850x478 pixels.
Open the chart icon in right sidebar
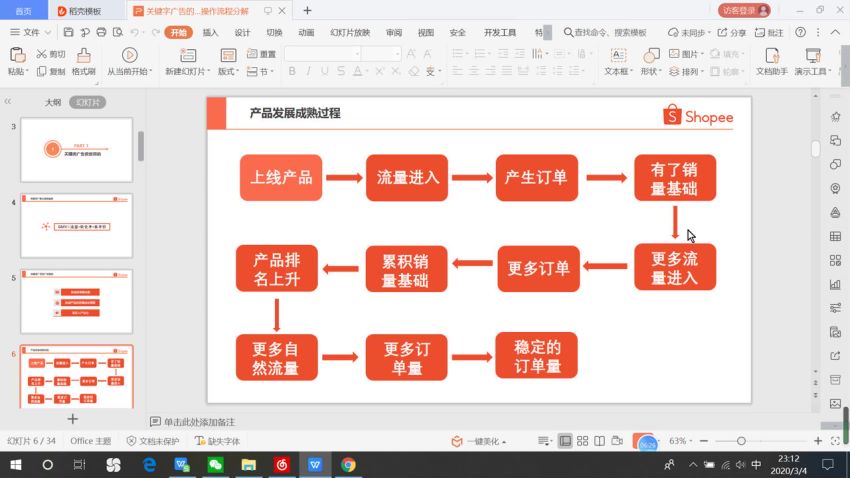pos(835,284)
